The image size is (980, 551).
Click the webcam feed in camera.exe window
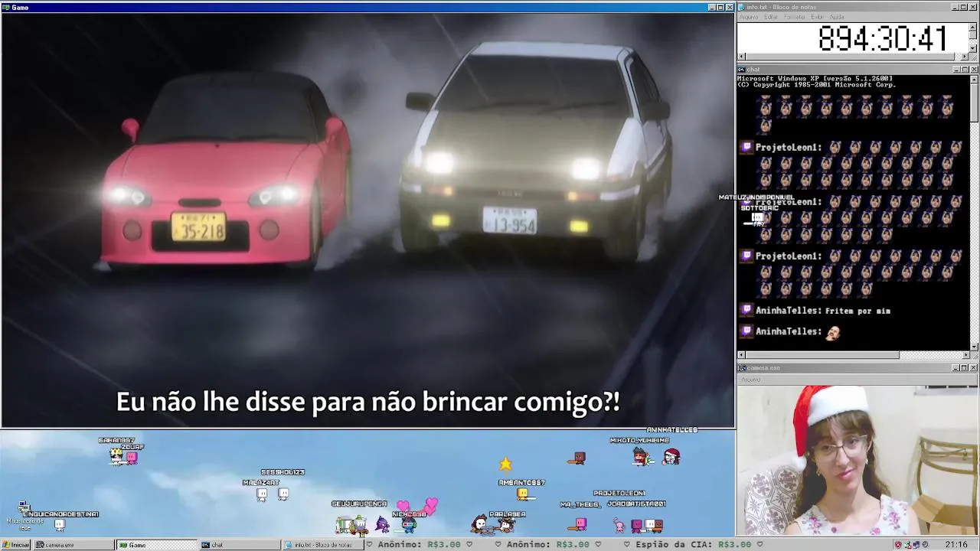click(x=858, y=460)
